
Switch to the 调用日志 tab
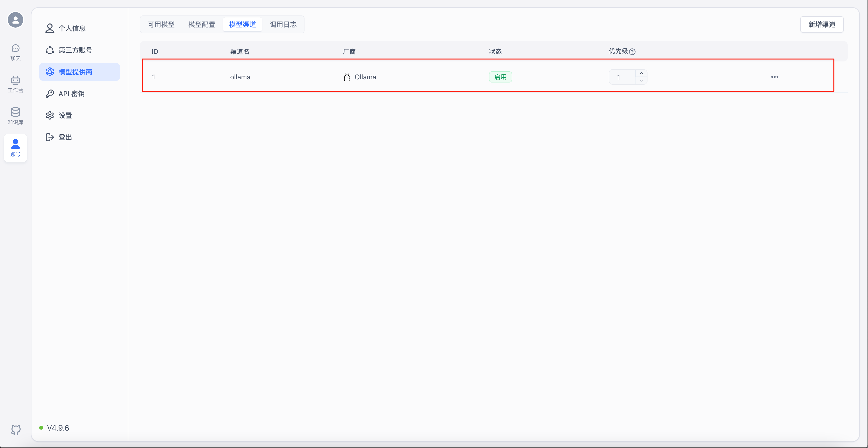tap(283, 25)
